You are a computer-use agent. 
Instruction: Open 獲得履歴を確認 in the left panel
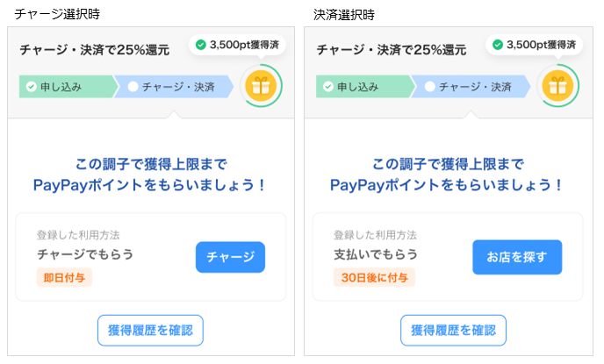[150, 330]
